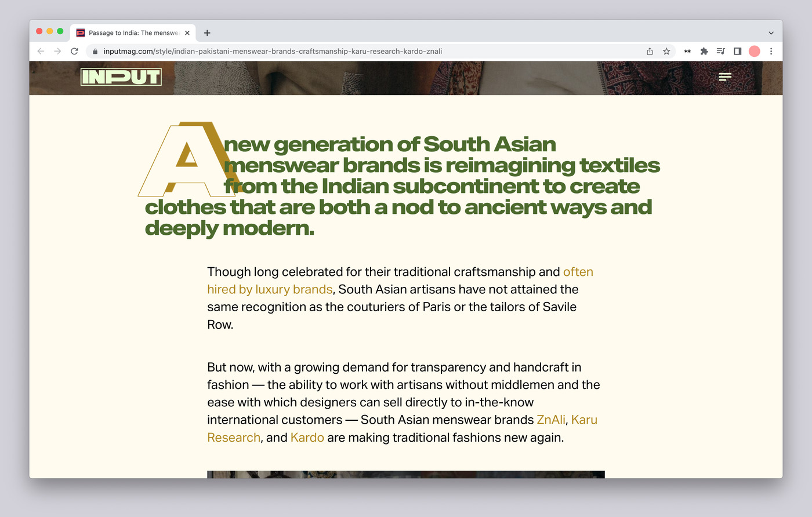Share this page via share icon
The width and height of the screenshot is (812, 517).
click(x=650, y=51)
